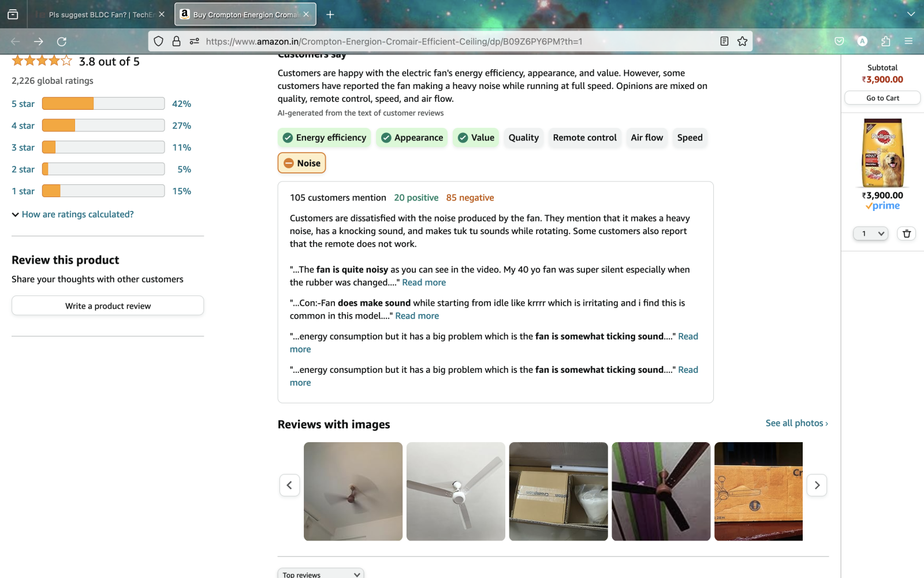Open the Firefox hamburger menu

(908, 42)
